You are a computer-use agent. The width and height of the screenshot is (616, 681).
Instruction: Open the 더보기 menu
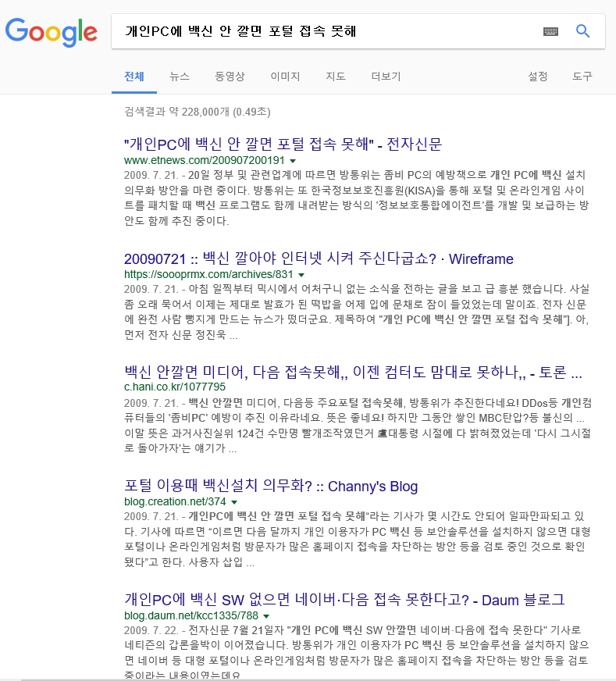(x=386, y=77)
